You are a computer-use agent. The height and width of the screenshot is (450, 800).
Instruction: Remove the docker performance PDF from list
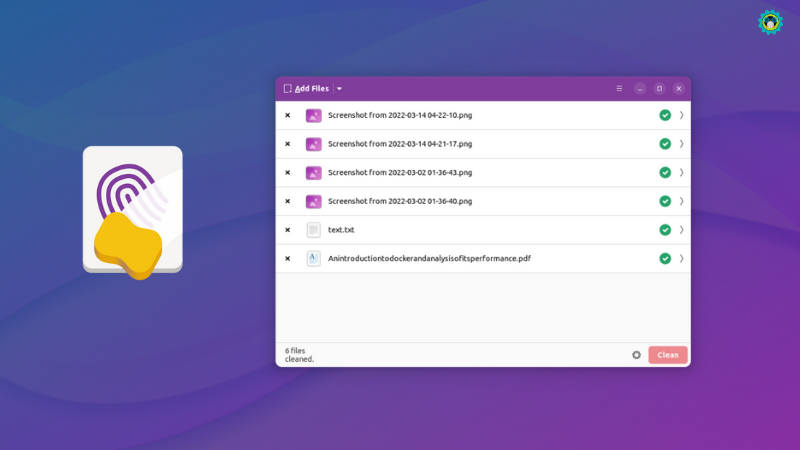pyautogui.click(x=288, y=258)
